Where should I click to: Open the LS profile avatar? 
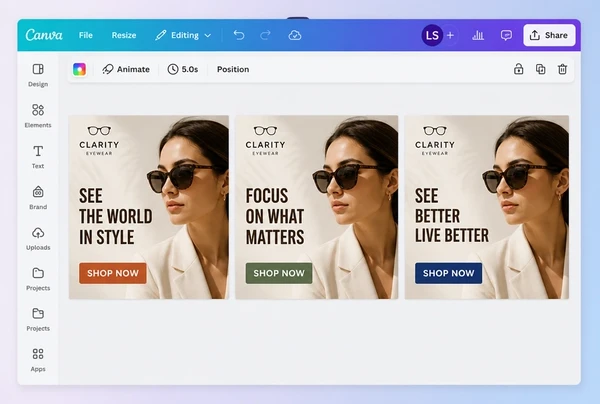(x=432, y=35)
